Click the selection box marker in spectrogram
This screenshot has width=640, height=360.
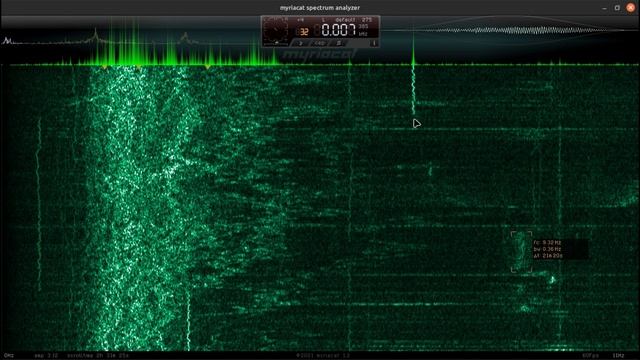pyautogui.click(x=521, y=252)
